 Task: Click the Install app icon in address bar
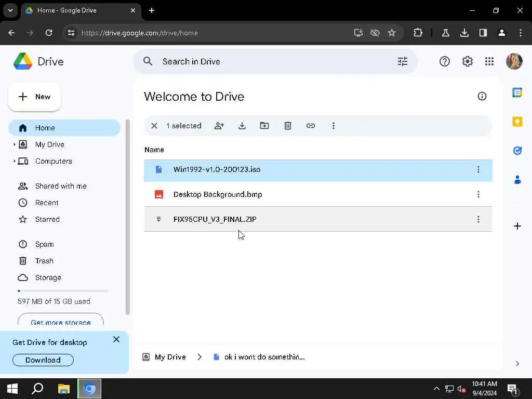(x=358, y=33)
